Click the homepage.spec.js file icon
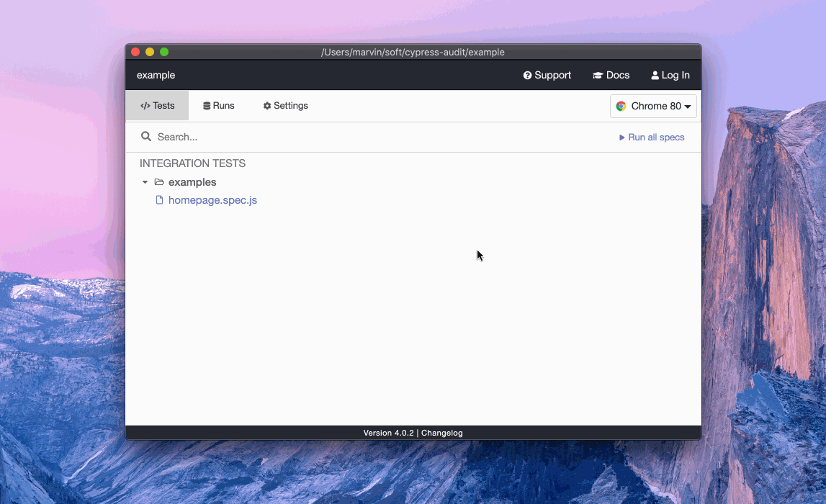826x504 pixels. [159, 200]
